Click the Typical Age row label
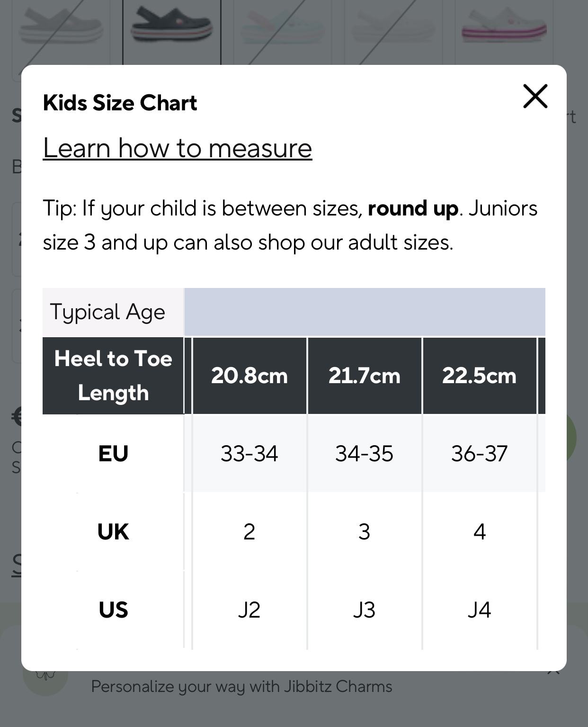 [x=108, y=312]
